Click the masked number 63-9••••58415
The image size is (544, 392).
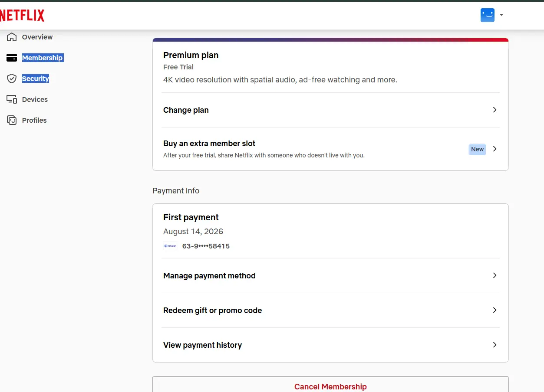pos(206,246)
